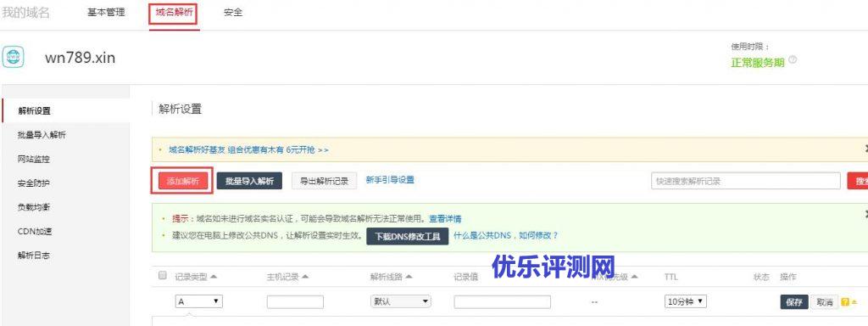Open CDN加速 in the sidebar

pyautogui.click(x=35, y=231)
